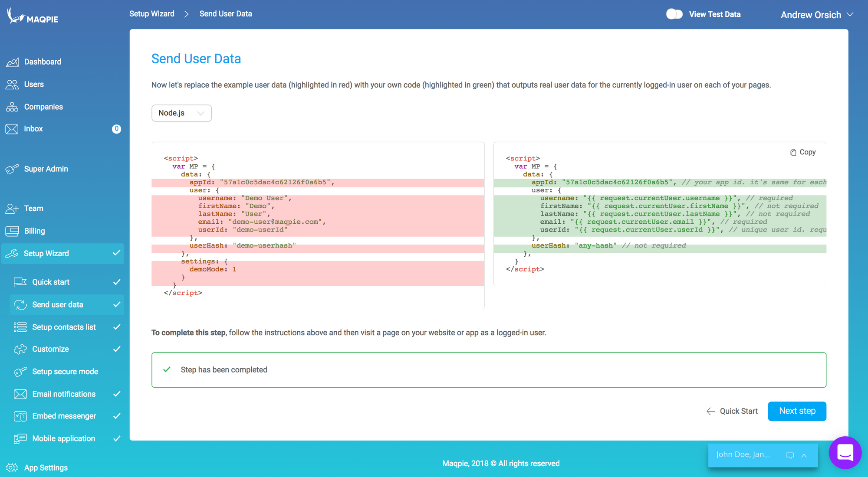Click the Setup Wizard breadcrumb

pyautogui.click(x=152, y=14)
